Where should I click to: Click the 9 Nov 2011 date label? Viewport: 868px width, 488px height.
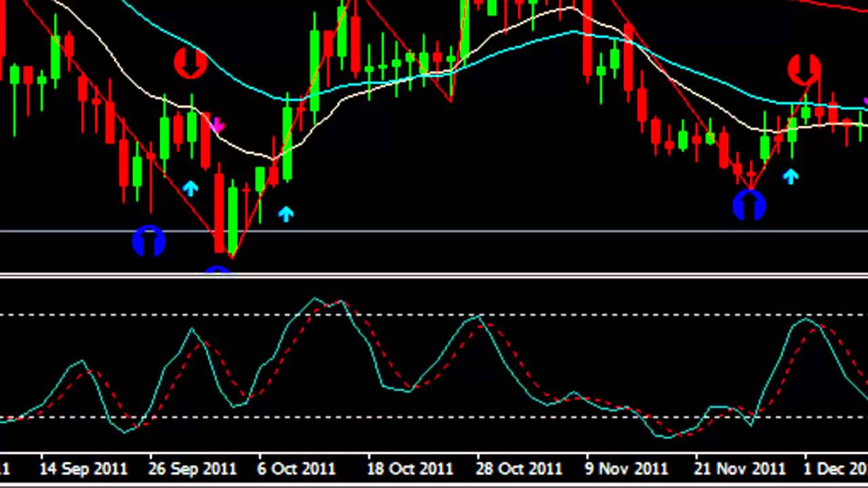coord(627,468)
